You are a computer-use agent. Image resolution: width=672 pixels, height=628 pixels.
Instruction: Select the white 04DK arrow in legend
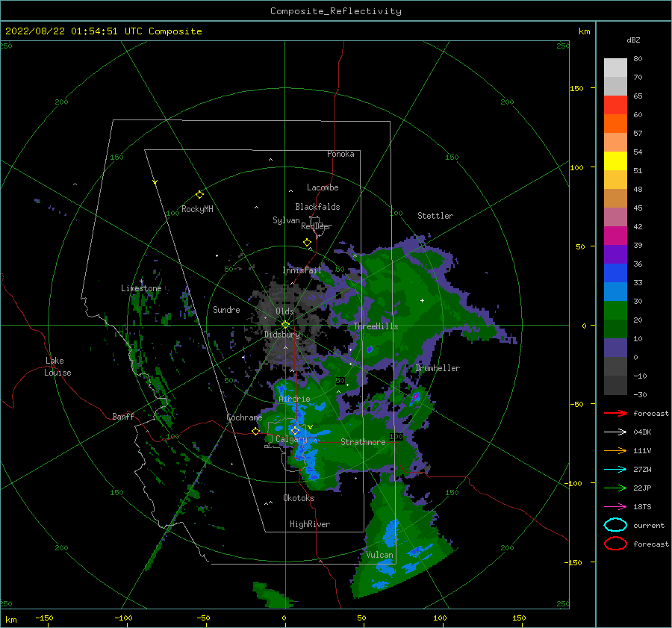pyautogui.click(x=615, y=432)
